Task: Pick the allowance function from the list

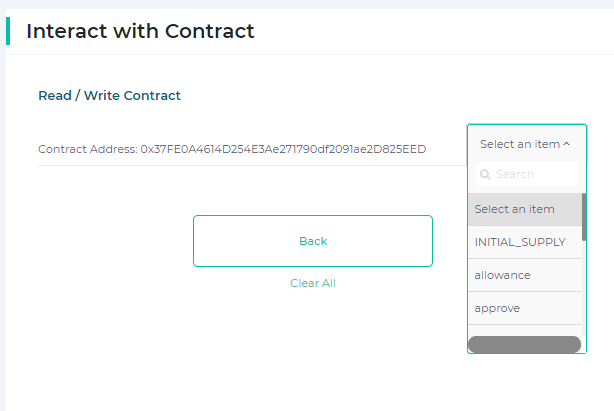Action: (x=525, y=275)
